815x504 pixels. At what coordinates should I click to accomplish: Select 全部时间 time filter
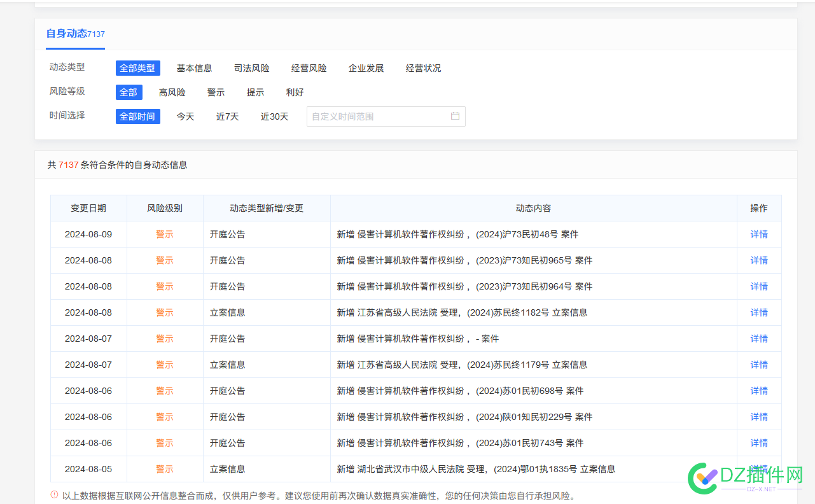click(137, 116)
